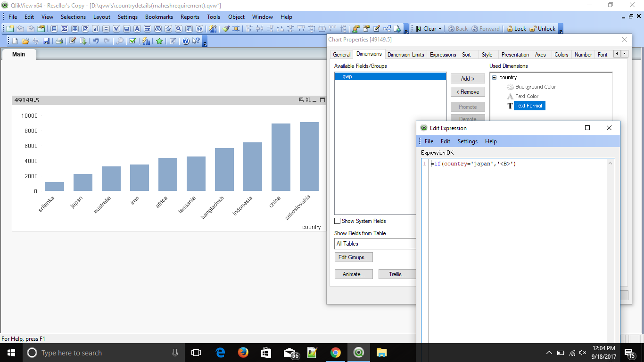Screen dimensions: 644x362
Task: Click the < Remove button
Action: 468,92
